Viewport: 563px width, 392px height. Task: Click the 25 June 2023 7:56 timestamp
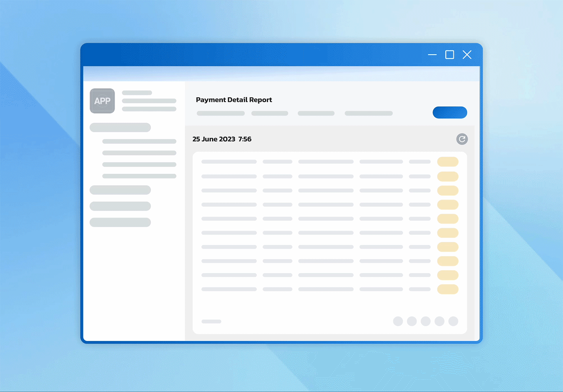click(x=222, y=139)
